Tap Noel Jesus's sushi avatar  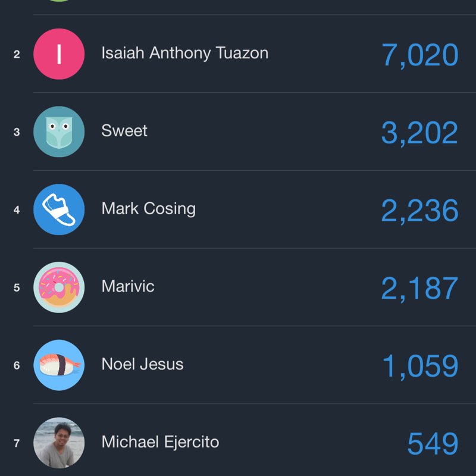[x=59, y=365]
